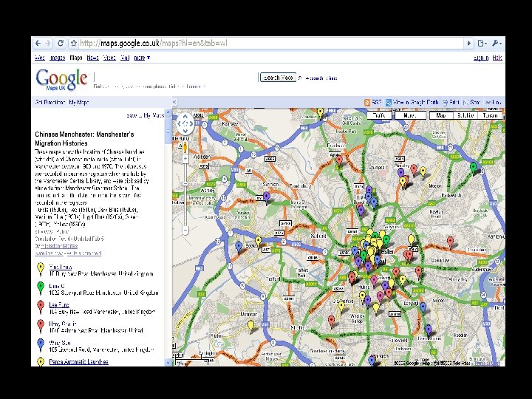Click the orange RSS feed icon
The height and width of the screenshot is (399, 532).
367,102
